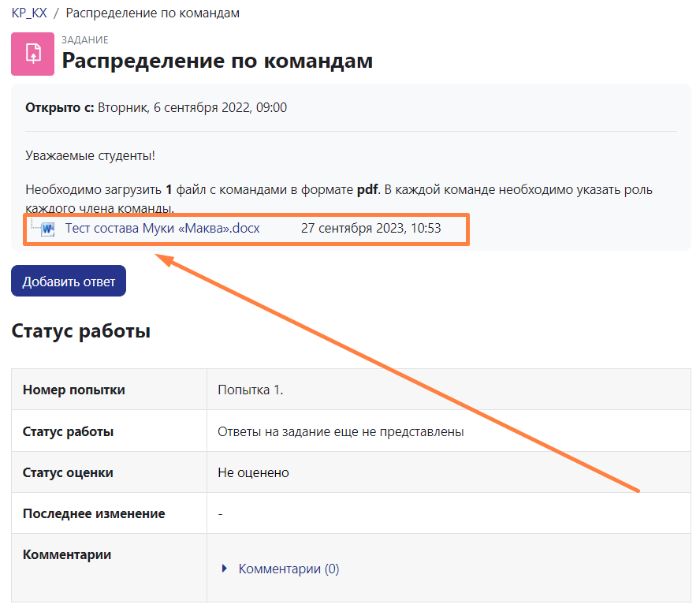The width and height of the screenshot is (700, 608).
Task: Click the Статус работы section heading
Action: click(x=80, y=331)
